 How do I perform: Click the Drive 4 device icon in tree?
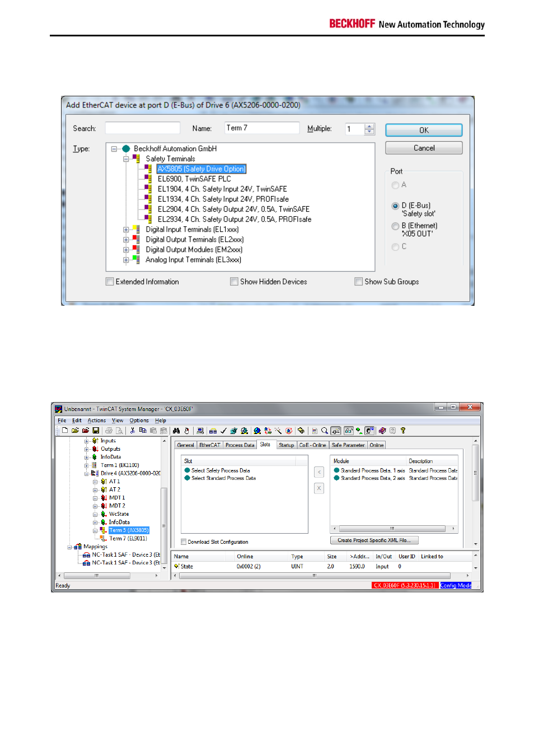pyautogui.click(x=95, y=473)
